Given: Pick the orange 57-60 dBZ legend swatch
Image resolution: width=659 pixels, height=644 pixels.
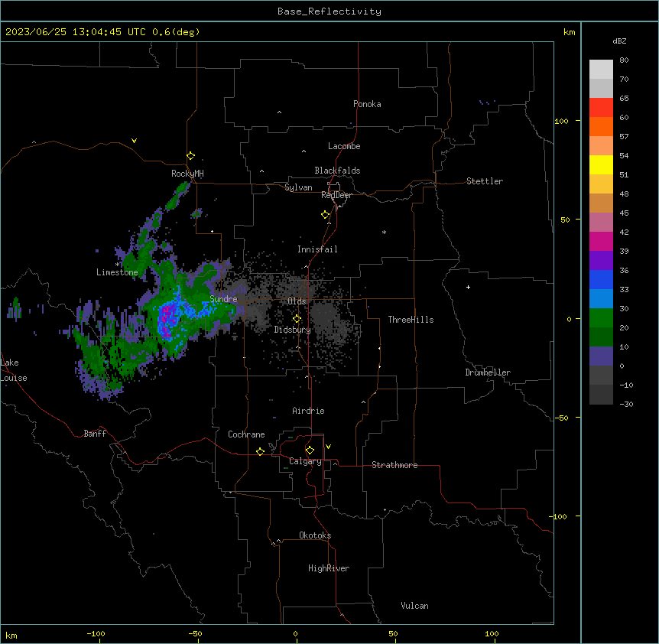Looking at the screenshot, I should [601, 126].
